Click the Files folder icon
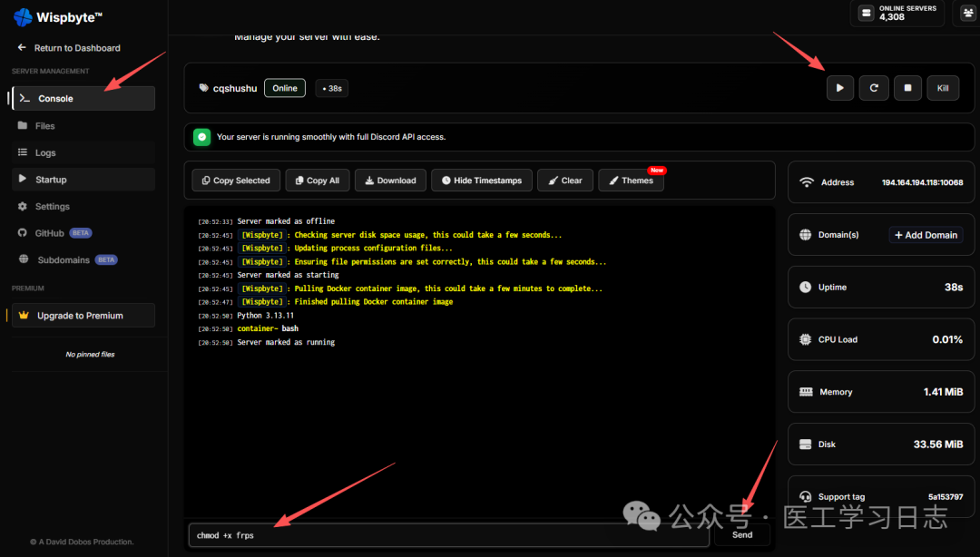Viewport: 980px width, 557px height. pyautogui.click(x=23, y=126)
